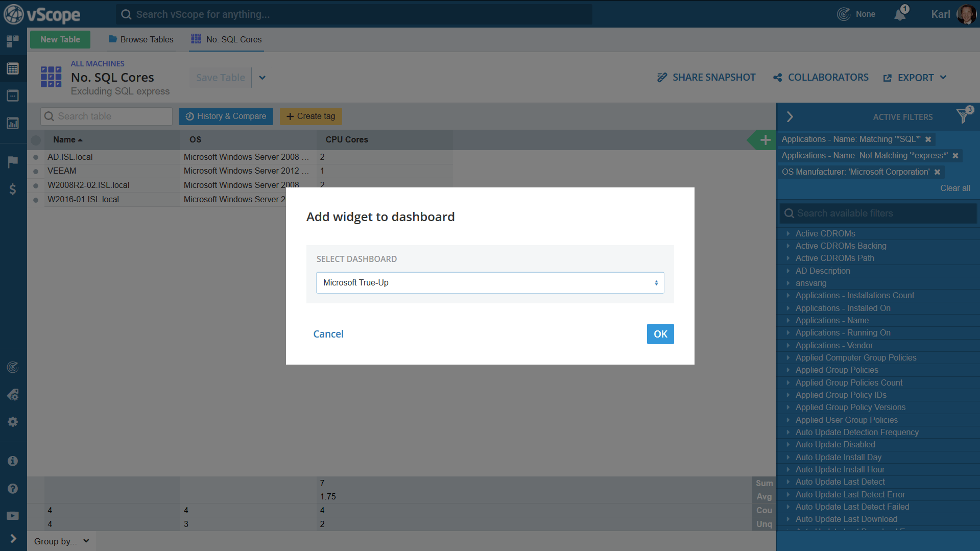Click Share Snapshot
This screenshot has height=551, width=980.
(x=706, y=78)
